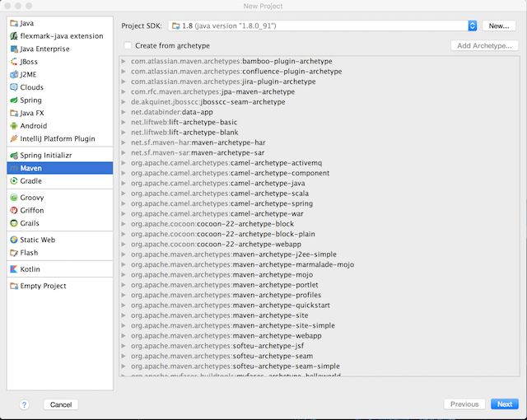Select maven-archetype-marmalade-mojo row
Screen dimensions: 527x420
tap(319, 264)
